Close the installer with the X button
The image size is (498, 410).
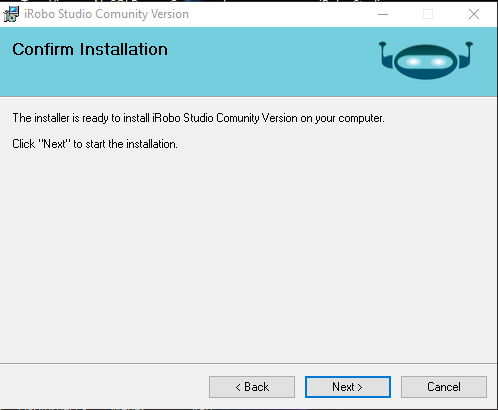pyautogui.click(x=474, y=14)
